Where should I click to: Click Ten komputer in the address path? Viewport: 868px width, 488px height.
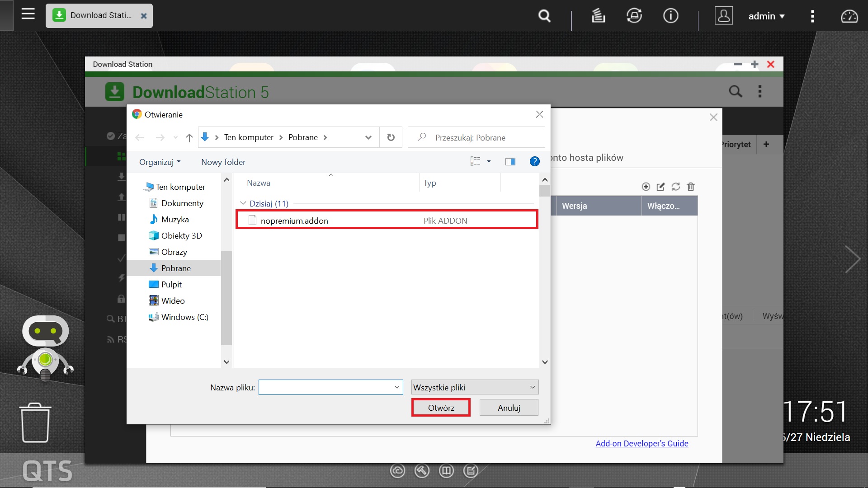(249, 137)
